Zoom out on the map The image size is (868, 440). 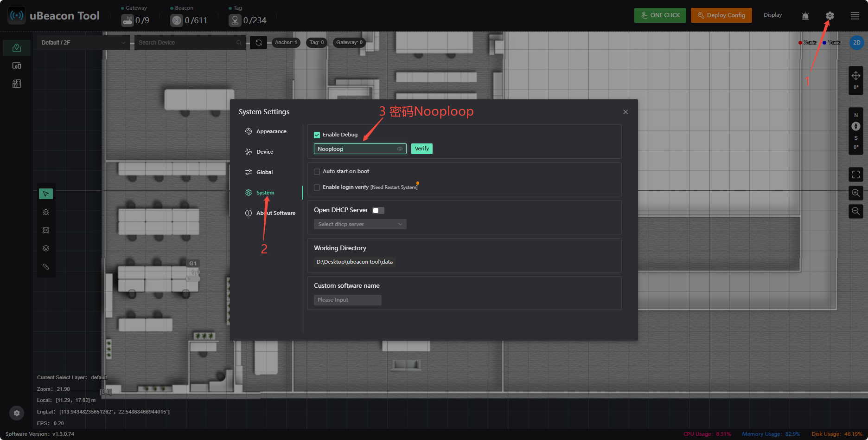click(856, 211)
